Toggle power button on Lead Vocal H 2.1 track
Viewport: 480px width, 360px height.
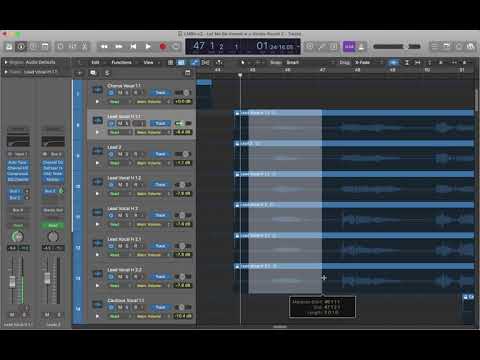click(111, 246)
